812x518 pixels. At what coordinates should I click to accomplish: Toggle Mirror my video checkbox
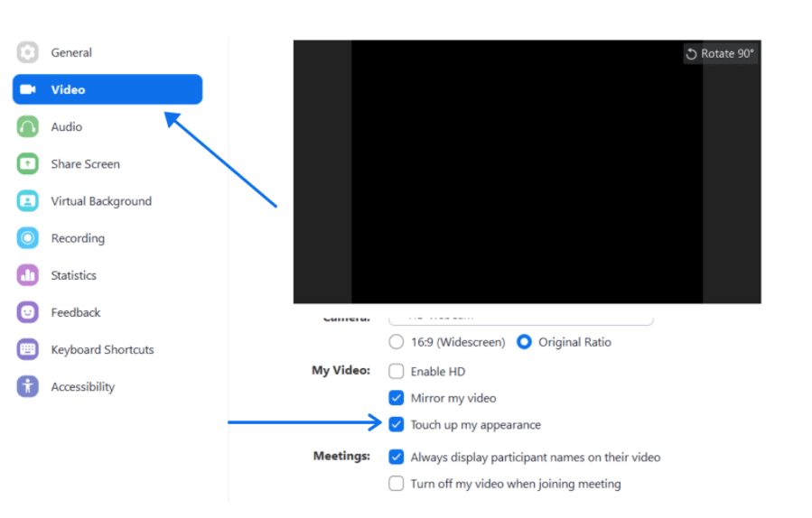point(397,398)
